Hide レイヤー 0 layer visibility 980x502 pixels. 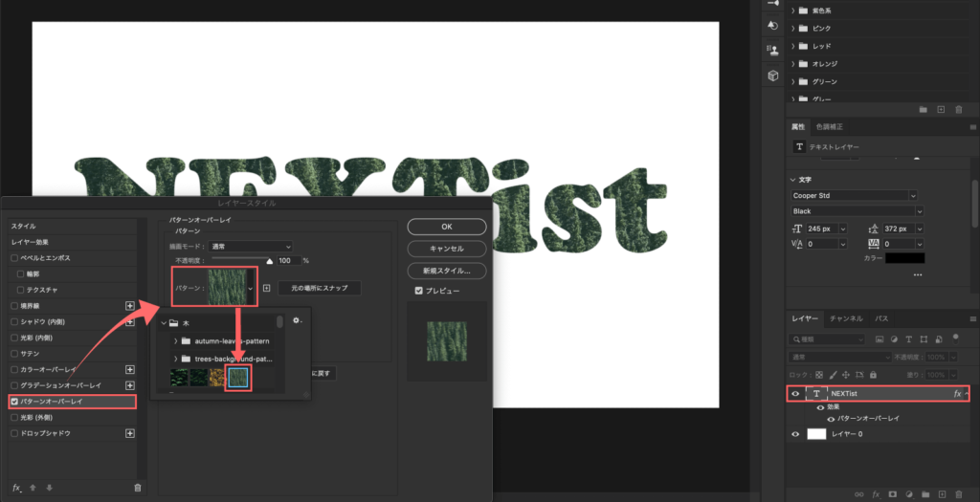[795, 434]
